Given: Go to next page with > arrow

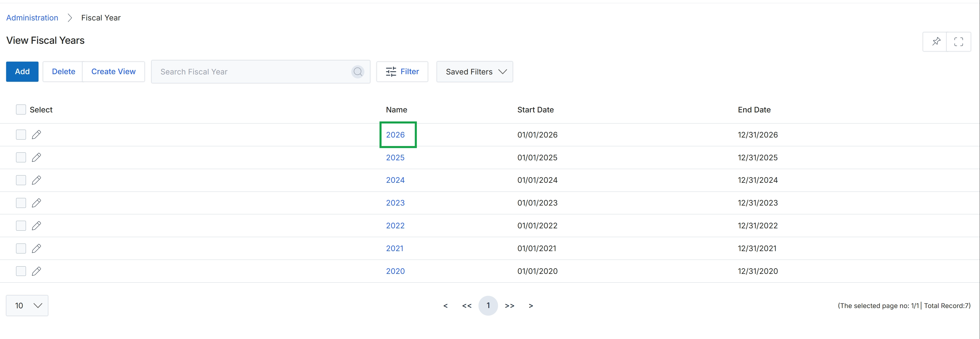Looking at the screenshot, I should pyautogui.click(x=531, y=305).
